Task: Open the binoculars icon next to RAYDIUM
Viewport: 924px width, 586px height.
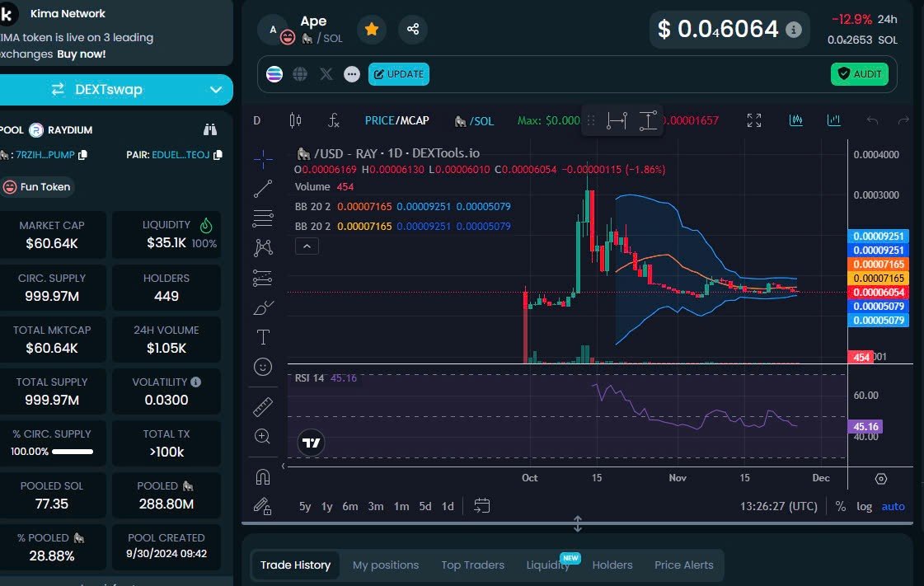Action: 210,129
